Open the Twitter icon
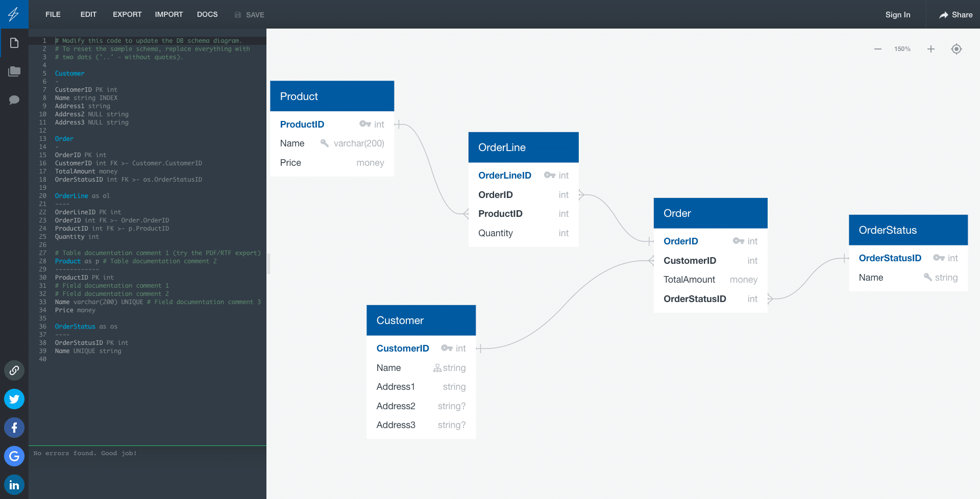Screen dimensions: 980x499 coord(14,399)
